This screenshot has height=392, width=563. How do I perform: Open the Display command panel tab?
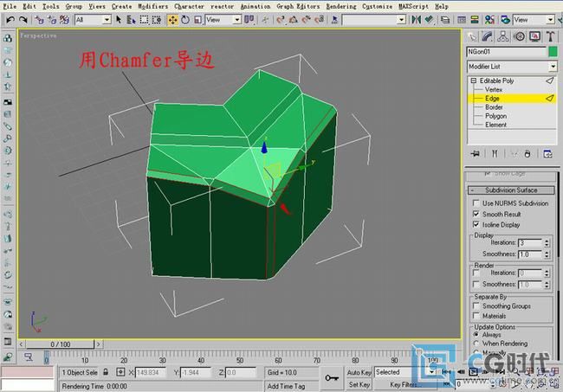pos(534,36)
